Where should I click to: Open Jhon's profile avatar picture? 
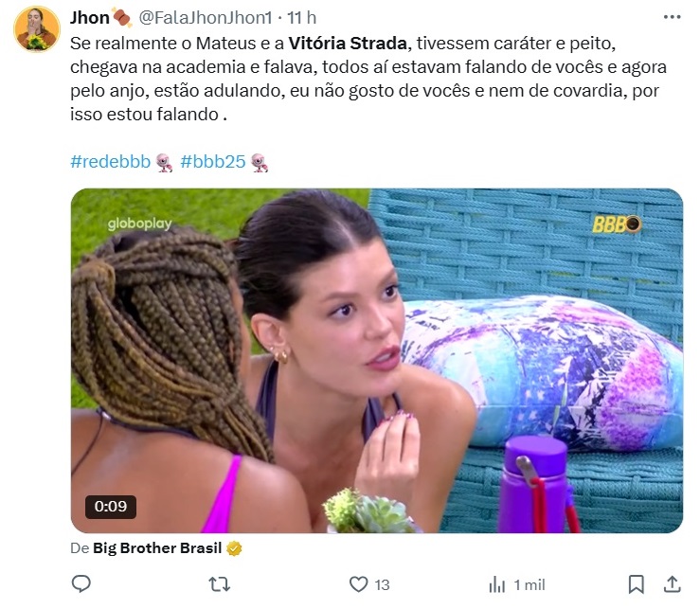pyautogui.click(x=37, y=29)
